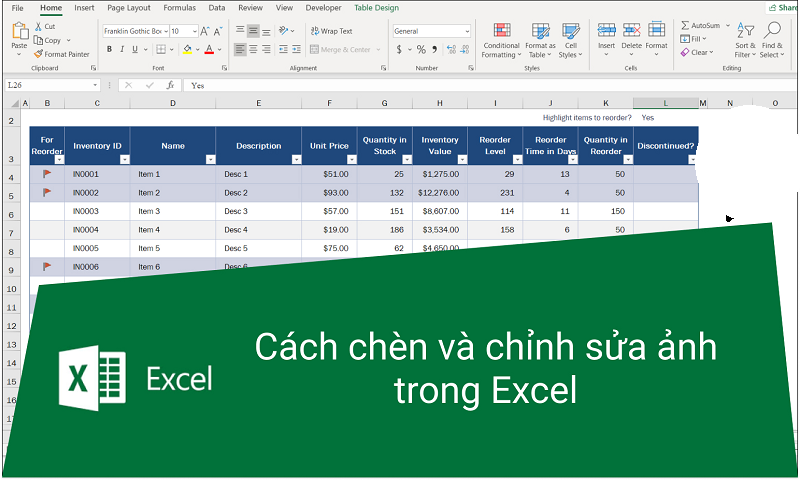The height and width of the screenshot is (480, 800).
Task: Open the Reorder Level filter dropdown
Action: click(x=517, y=160)
